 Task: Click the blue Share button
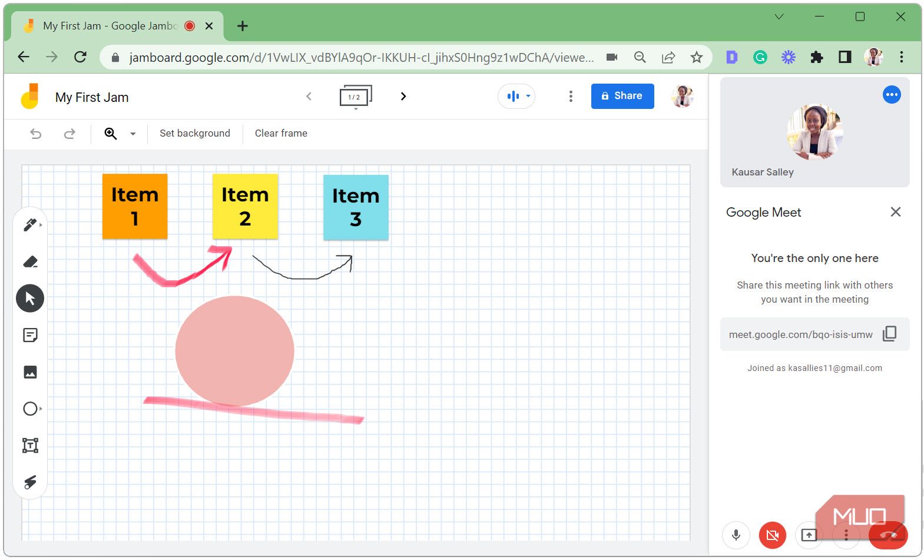tap(622, 96)
